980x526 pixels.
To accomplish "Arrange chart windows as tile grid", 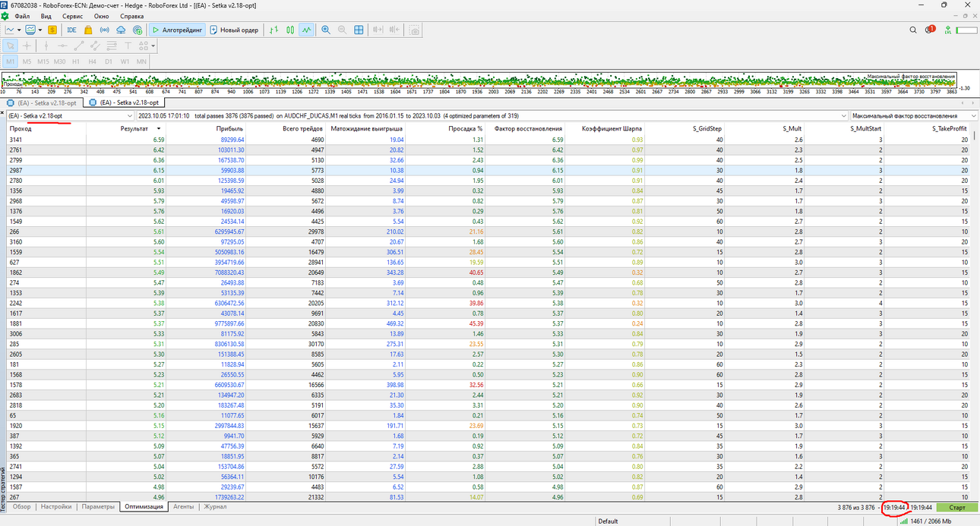I will [359, 30].
